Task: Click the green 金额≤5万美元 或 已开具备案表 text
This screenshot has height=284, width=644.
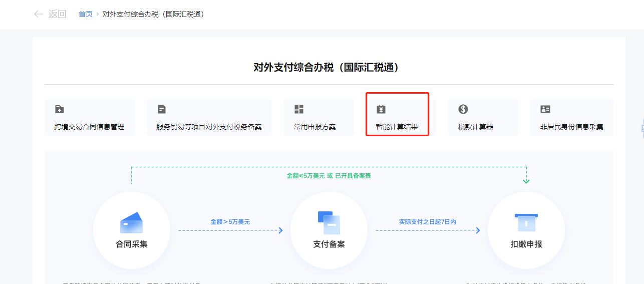Action: point(329,176)
